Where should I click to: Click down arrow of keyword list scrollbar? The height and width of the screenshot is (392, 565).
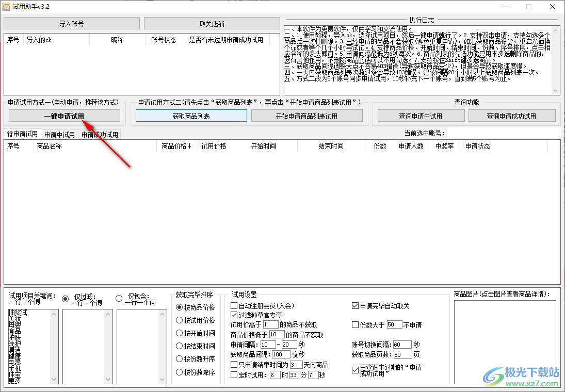54,380
